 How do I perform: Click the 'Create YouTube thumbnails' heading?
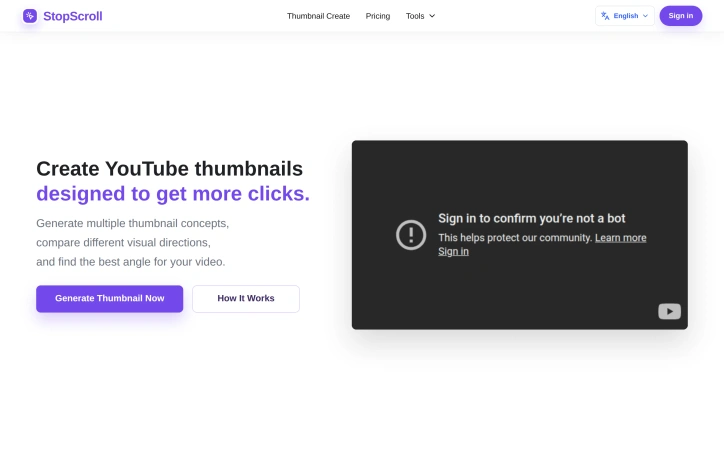tap(169, 169)
